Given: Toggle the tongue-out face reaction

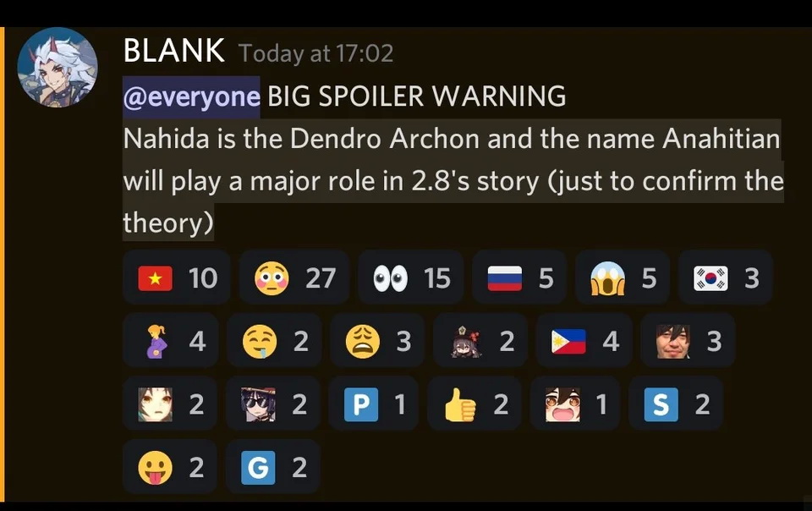Looking at the screenshot, I should [x=170, y=467].
